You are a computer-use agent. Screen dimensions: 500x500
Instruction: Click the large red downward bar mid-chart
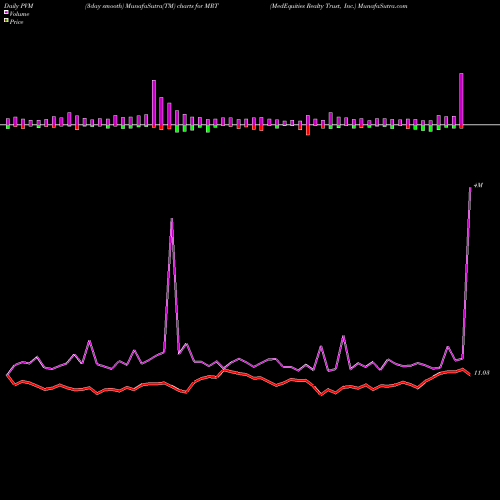coord(308,130)
